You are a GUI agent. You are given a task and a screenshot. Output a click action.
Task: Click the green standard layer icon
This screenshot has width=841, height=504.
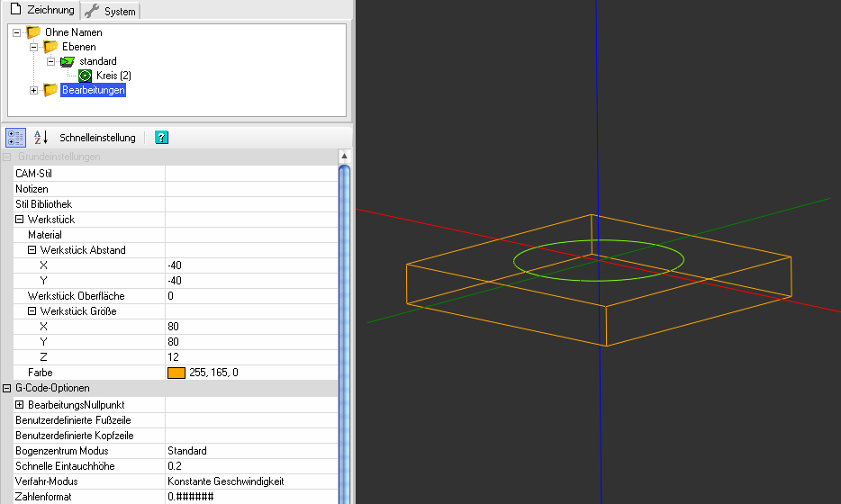click(x=68, y=61)
